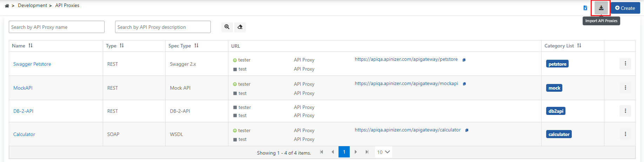Open the Calculator API proxy link
This screenshot has width=644, height=162.
pyautogui.click(x=24, y=134)
